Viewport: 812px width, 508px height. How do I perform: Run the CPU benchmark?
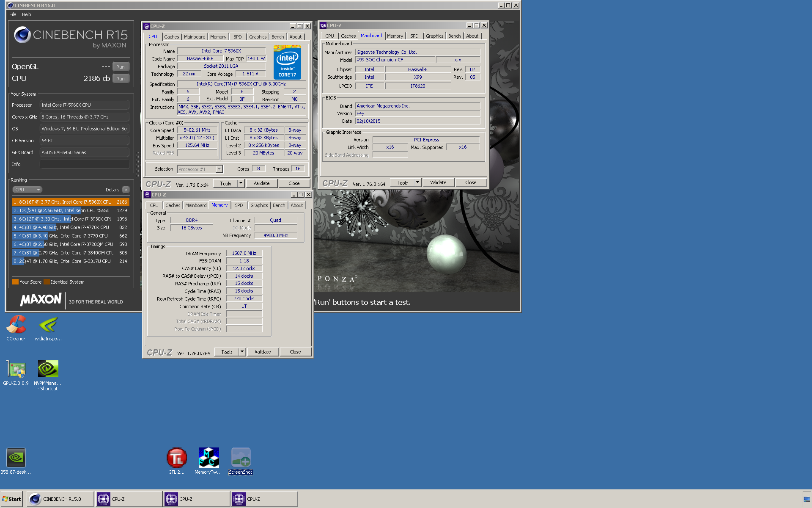(x=121, y=78)
